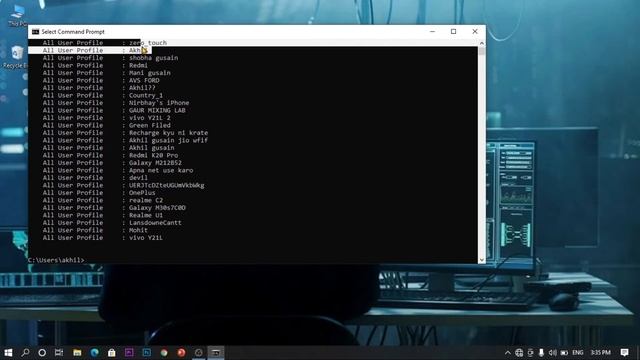Open Adobe Premiere Pro taskbar icon
The height and width of the screenshot is (360, 640).
[129, 352]
